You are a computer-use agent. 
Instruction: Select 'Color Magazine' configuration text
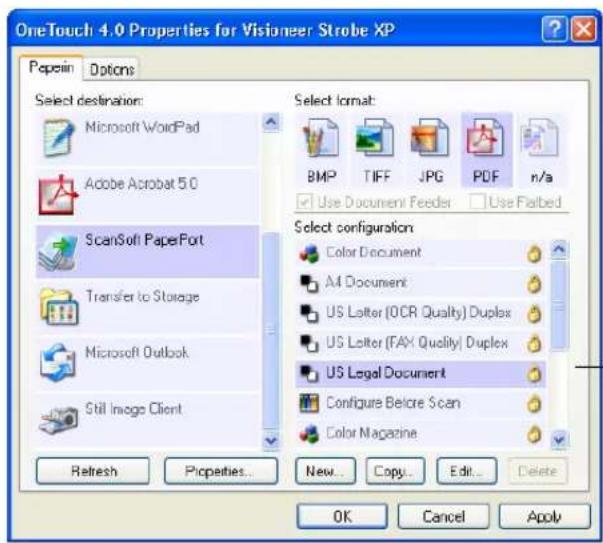[x=371, y=433]
